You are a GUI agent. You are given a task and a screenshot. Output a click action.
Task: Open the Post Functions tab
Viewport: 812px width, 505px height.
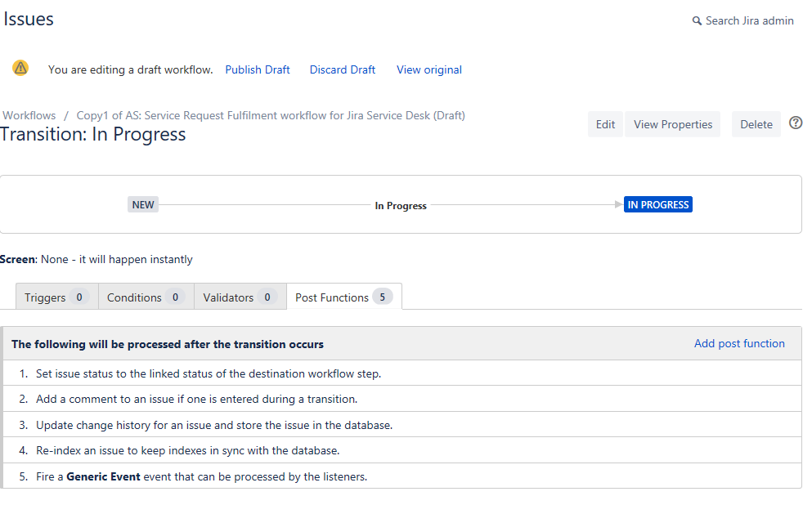pyautogui.click(x=343, y=297)
